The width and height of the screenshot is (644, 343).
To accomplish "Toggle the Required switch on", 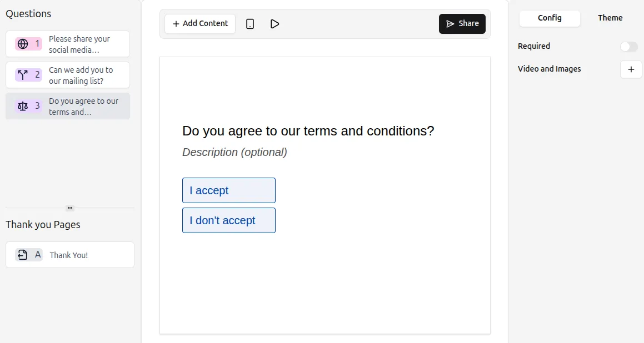I will click(x=628, y=47).
